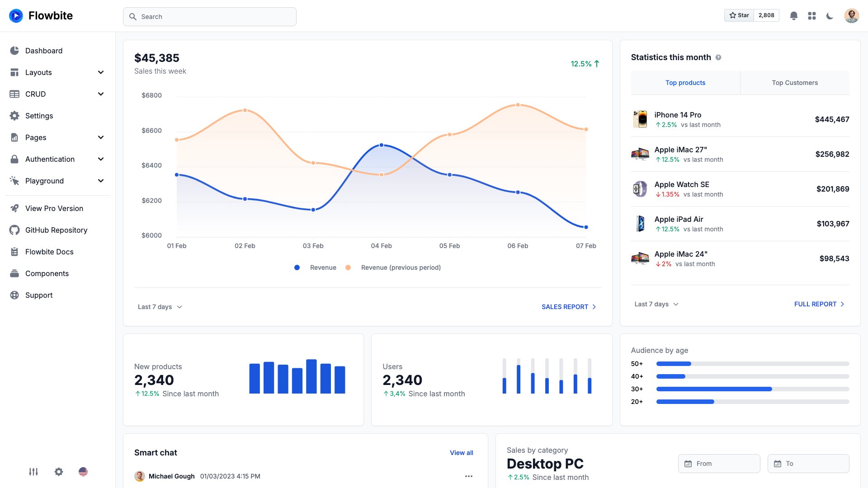The height and width of the screenshot is (488, 868).
Task: Click inside the Search input field
Action: coord(209,16)
